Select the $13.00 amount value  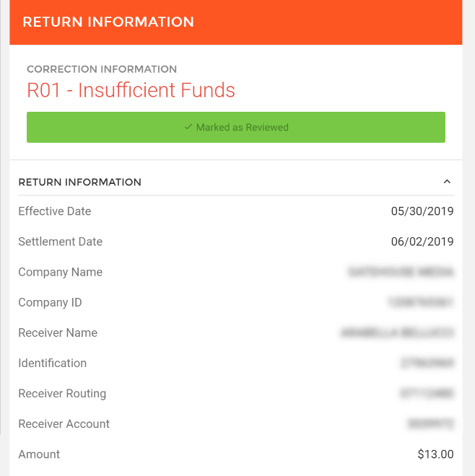tap(435, 454)
